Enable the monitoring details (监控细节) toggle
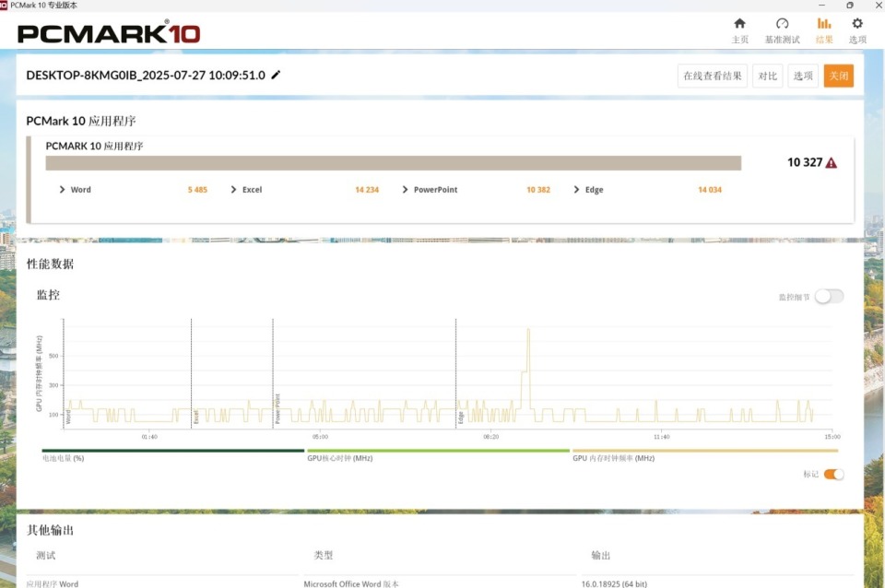This screenshot has height=588, width=885. (828, 296)
